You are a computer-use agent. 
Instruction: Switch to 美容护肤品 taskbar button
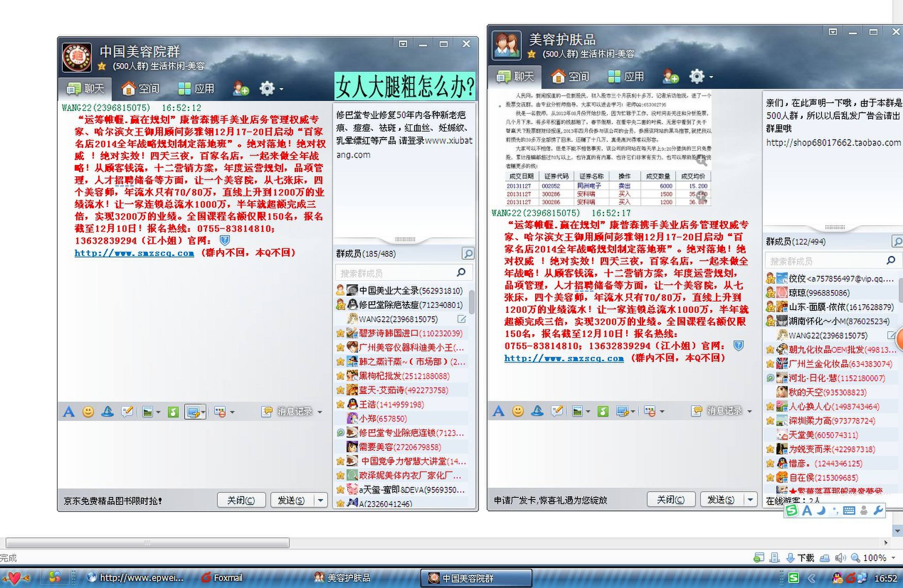coord(342,578)
